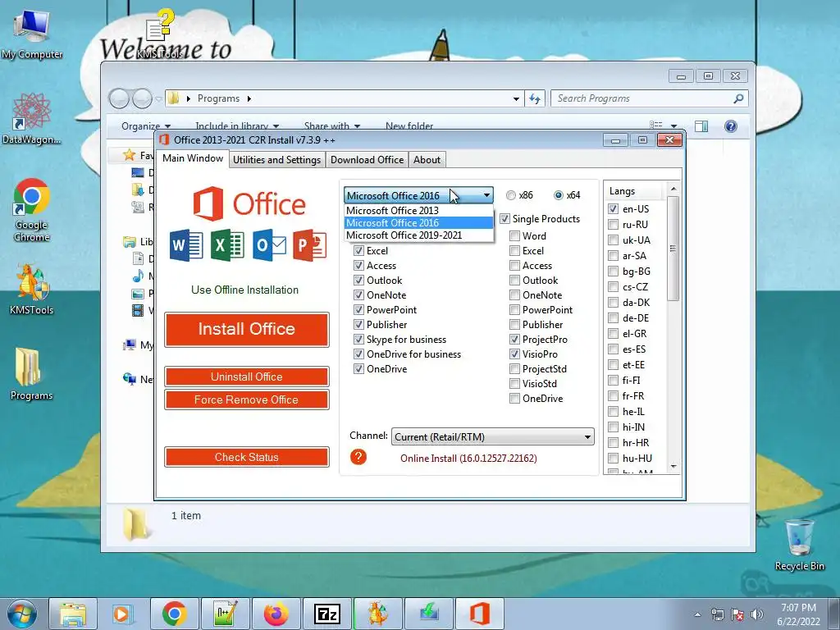
Task: Click the Windows Start orb
Action: click(21, 614)
